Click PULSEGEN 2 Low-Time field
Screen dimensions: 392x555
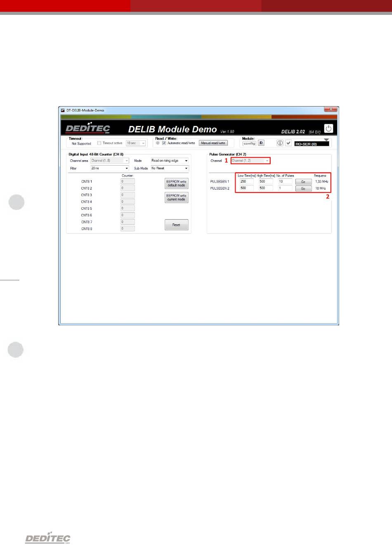click(247, 188)
